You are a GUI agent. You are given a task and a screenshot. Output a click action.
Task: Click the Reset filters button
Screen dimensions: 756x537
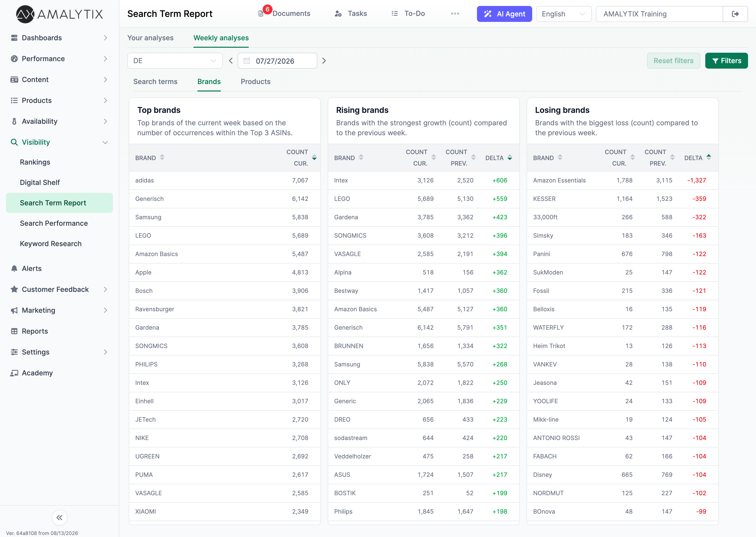point(673,60)
